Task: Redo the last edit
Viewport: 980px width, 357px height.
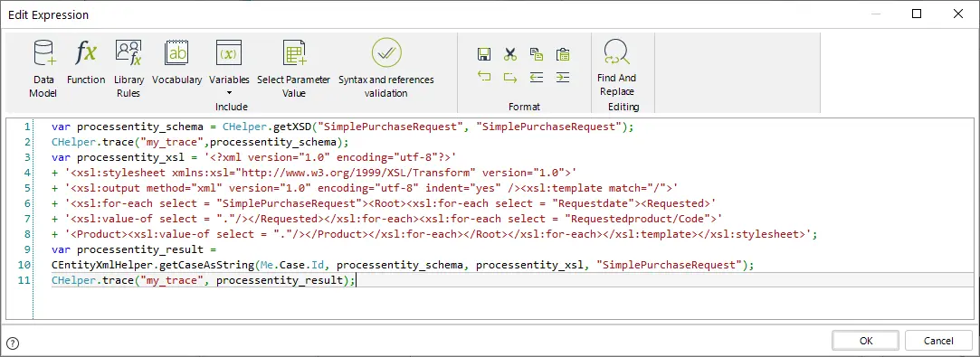Action: 510,78
